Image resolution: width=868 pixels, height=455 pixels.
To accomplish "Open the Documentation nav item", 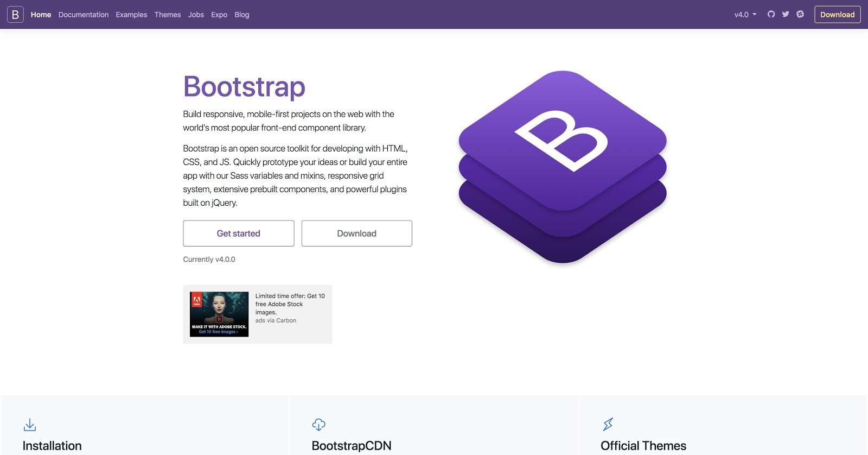I will (x=84, y=15).
